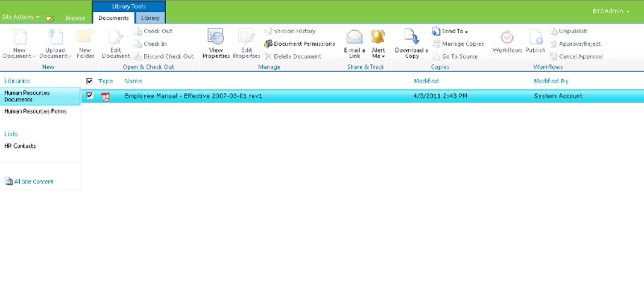
Task: Click the Upload Document icon
Action: click(55, 36)
